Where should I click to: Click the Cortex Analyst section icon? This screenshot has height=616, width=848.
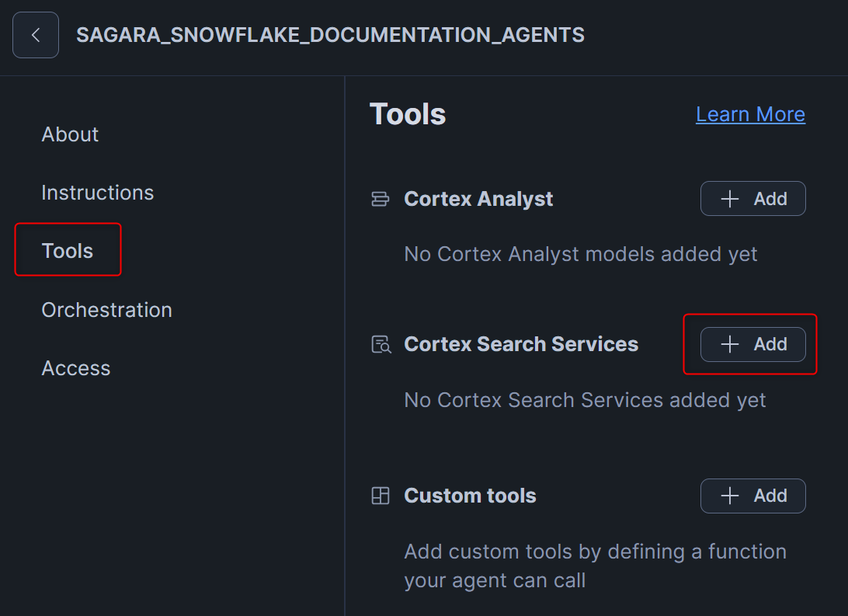381,199
